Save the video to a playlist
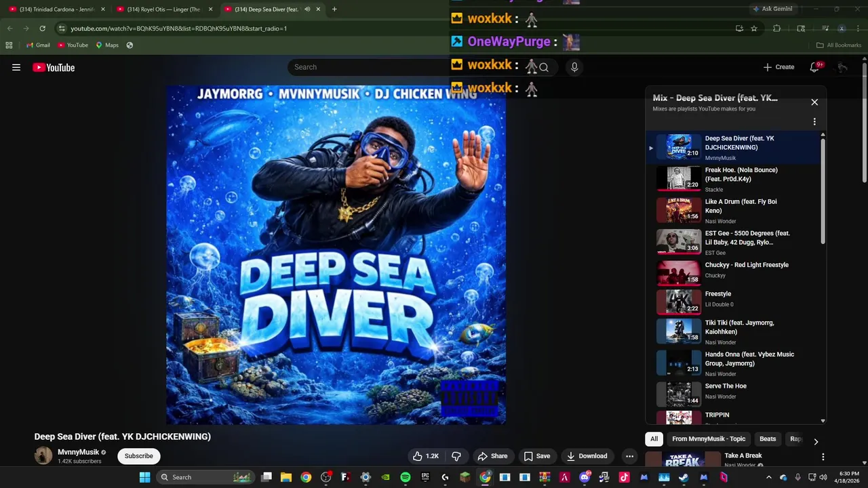The width and height of the screenshot is (868, 488). pos(537,456)
